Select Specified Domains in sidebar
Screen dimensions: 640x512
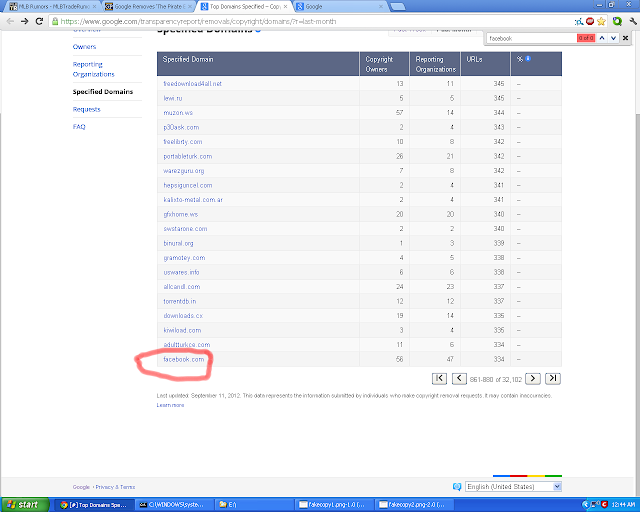click(x=103, y=91)
